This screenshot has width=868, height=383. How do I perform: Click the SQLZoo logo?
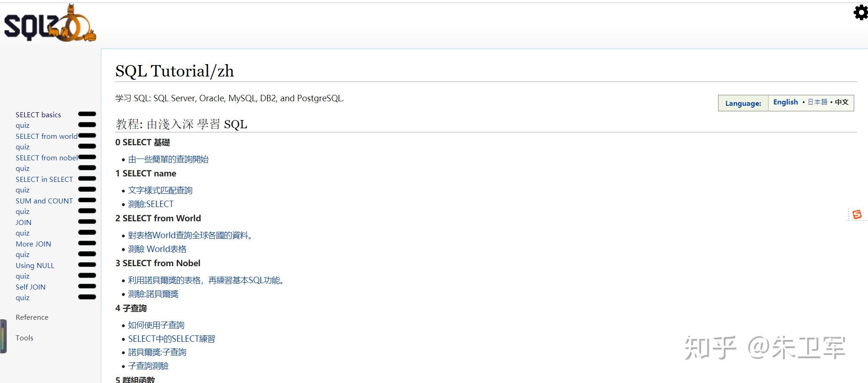click(x=50, y=24)
